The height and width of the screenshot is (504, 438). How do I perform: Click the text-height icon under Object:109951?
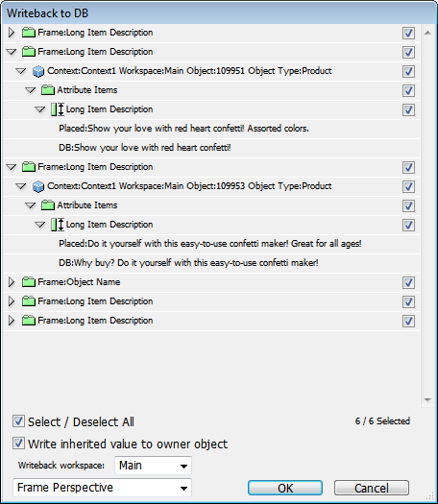tap(58, 109)
